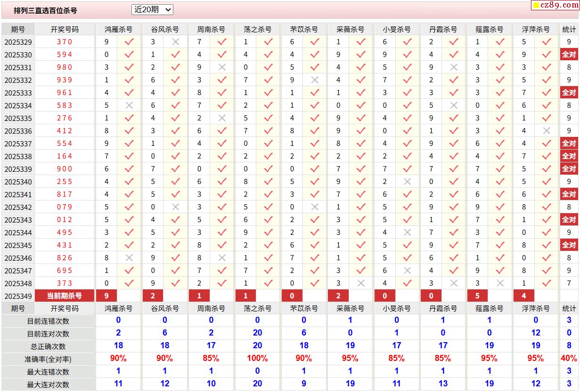580x392 pixels.
Task: Click the 全对 badge for period 2025345
Action: (x=569, y=245)
